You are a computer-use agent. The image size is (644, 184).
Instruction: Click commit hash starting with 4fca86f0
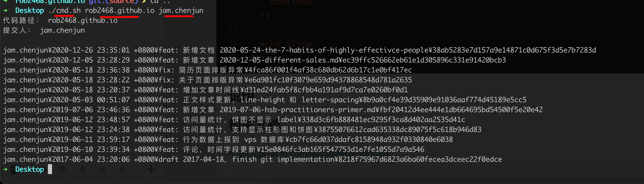330,70
